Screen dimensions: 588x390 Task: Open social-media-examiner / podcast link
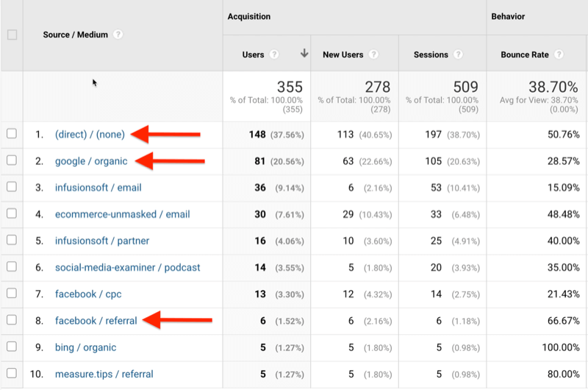(127, 268)
